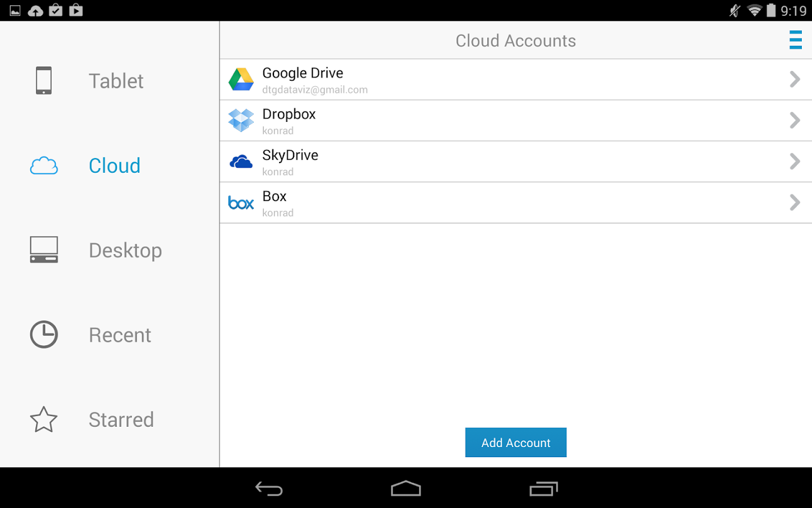This screenshot has width=812, height=508.
Task: Expand the SkyDrive row chevron
Action: tap(795, 161)
